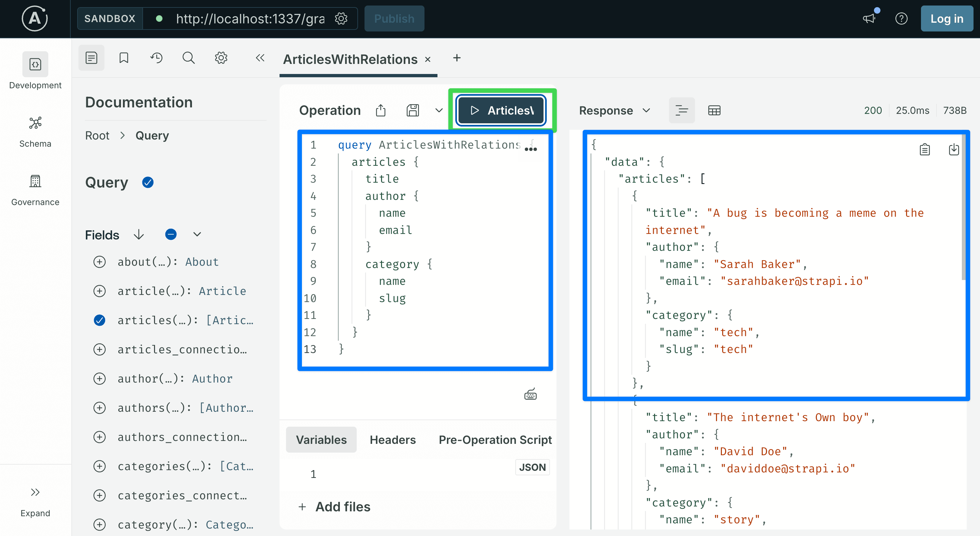
Task: Add the categories field to operation
Action: (x=100, y=466)
